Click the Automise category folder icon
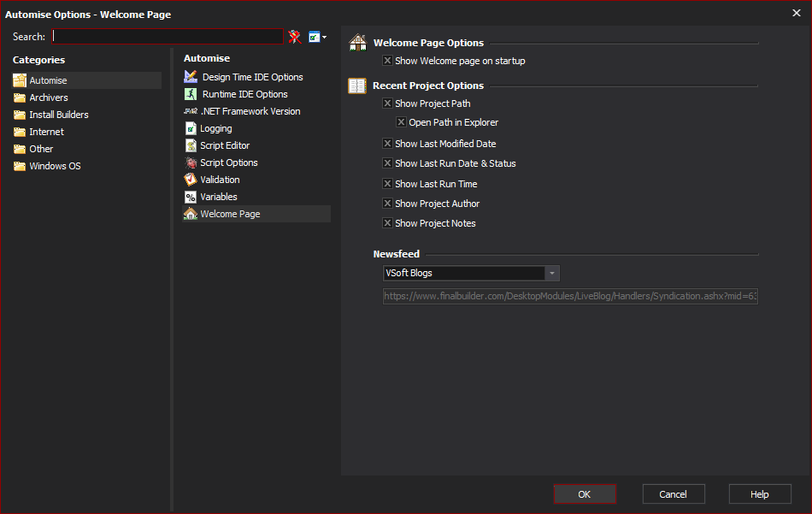This screenshot has height=514, width=812. (20, 80)
